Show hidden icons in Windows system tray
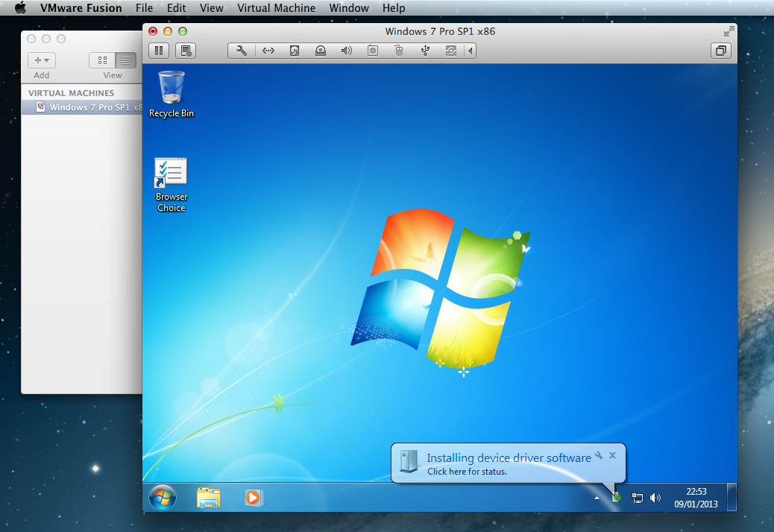The image size is (774, 532). 597,498
